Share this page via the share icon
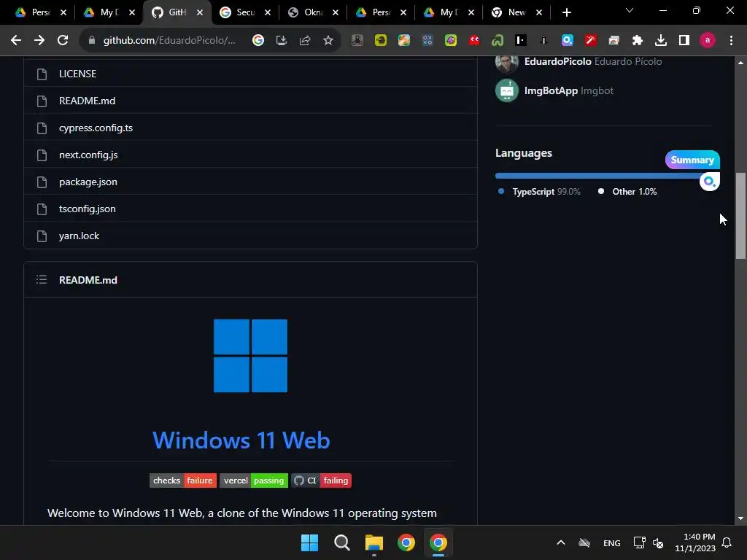This screenshot has height=560, width=747. [x=305, y=41]
